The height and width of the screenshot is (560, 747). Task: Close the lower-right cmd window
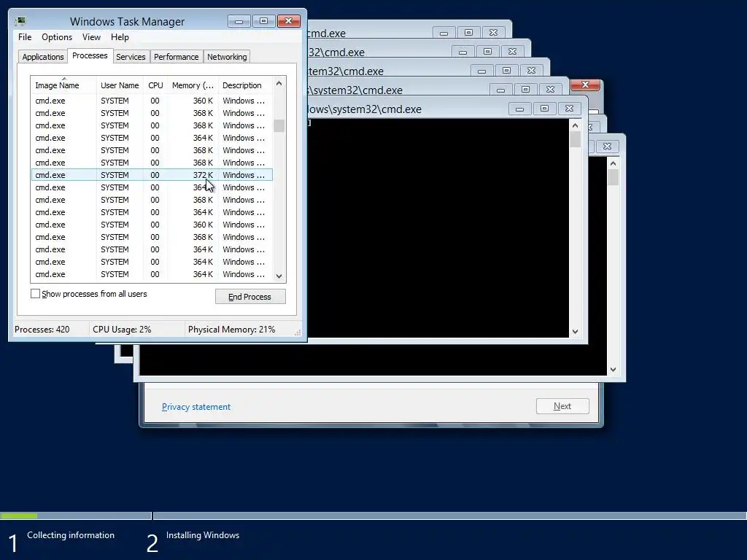coord(607,147)
